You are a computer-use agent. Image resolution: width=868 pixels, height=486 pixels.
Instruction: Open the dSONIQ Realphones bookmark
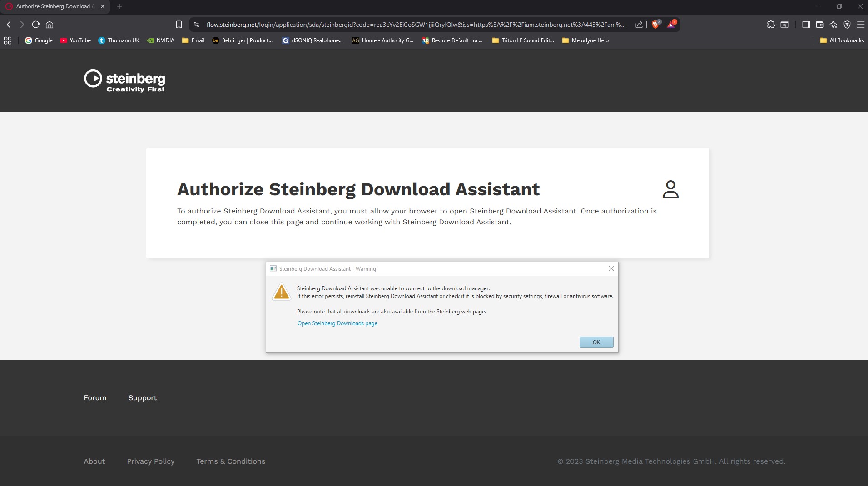[312, 40]
